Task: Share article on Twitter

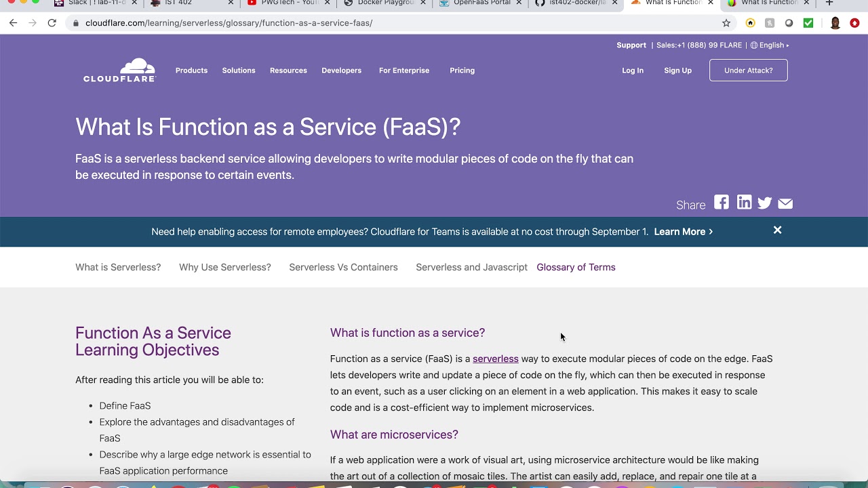Action: (765, 203)
